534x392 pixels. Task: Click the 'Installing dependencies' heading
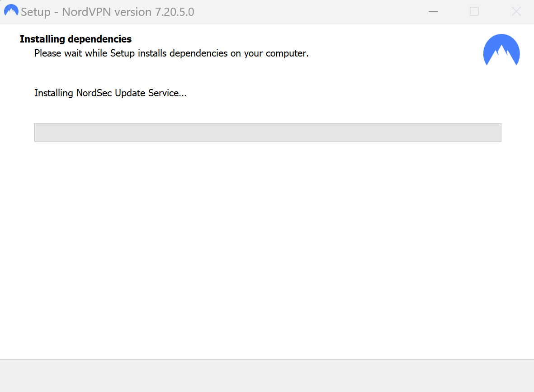[76, 39]
